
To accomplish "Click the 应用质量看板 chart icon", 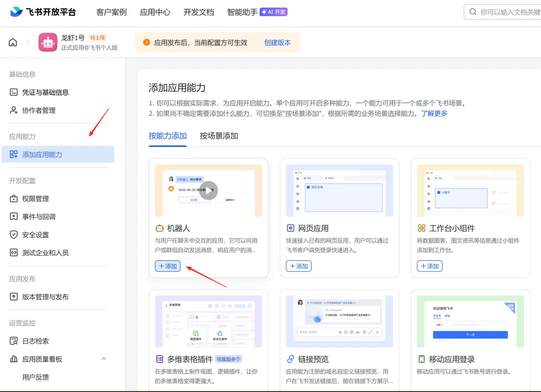I will tap(14, 359).
